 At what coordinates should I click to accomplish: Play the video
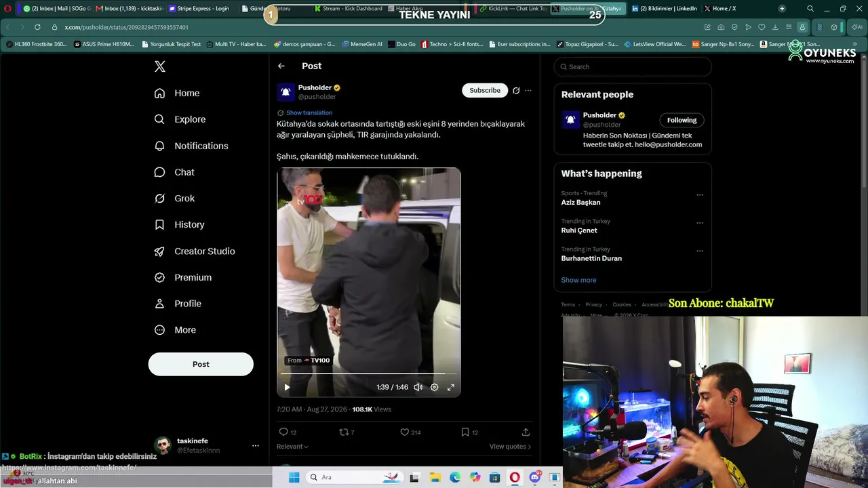point(287,387)
